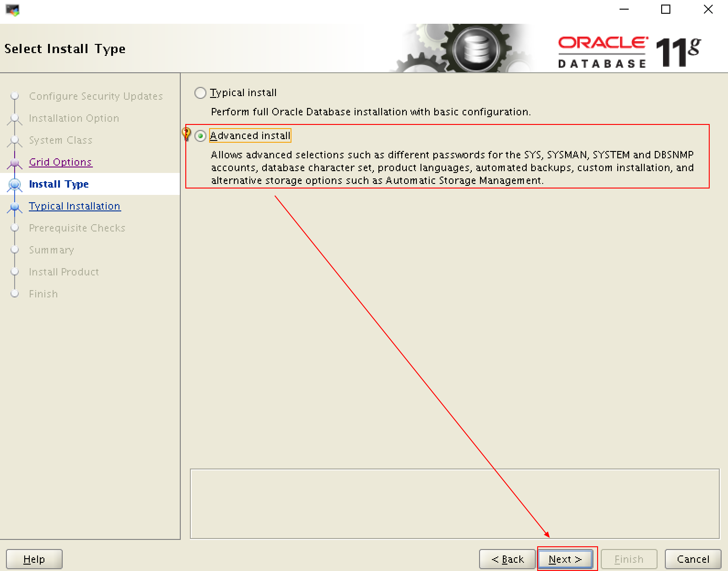This screenshot has height=571, width=728.
Task: Select the Install Type step in sidebar
Action: click(x=59, y=184)
